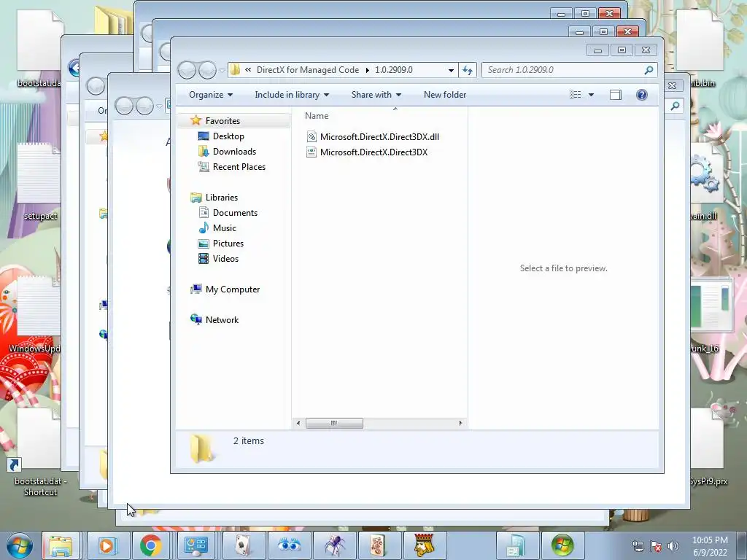Open the Start menu orb
Image resolution: width=747 pixels, height=560 pixels.
[x=20, y=545]
